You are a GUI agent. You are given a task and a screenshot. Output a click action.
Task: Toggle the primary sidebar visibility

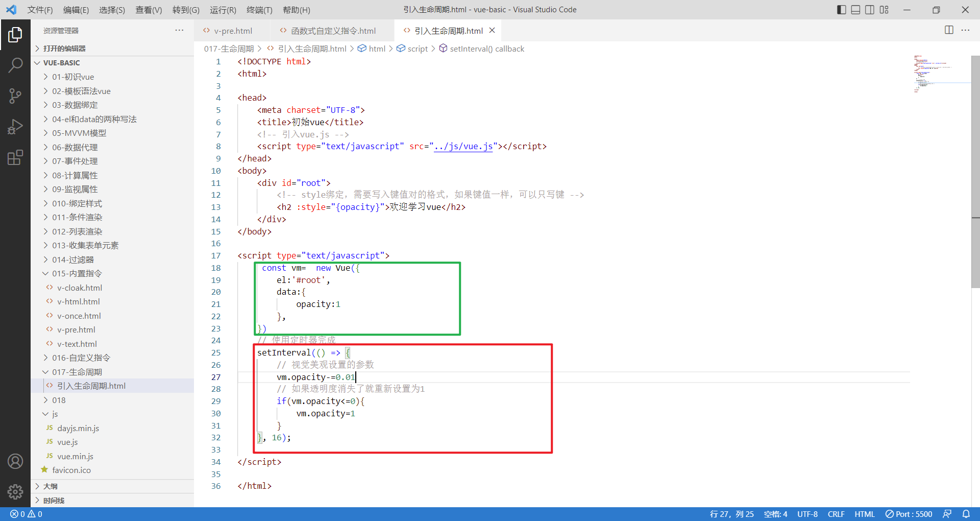coord(841,10)
